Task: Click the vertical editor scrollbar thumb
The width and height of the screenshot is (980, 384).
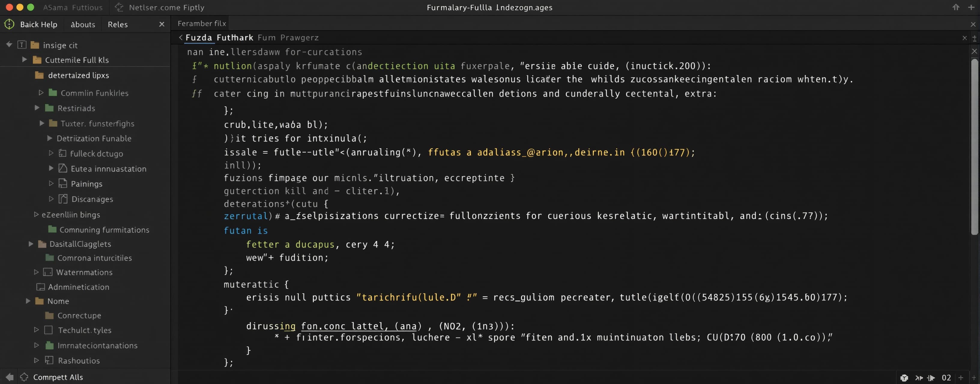Action: (974, 147)
